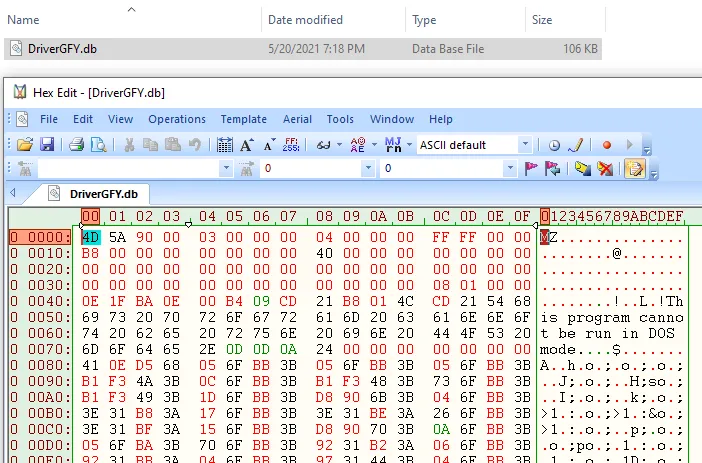Image resolution: width=702 pixels, height=463 pixels.
Task: Click the 0 0040: row address
Action: pyautogui.click(x=40, y=301)
